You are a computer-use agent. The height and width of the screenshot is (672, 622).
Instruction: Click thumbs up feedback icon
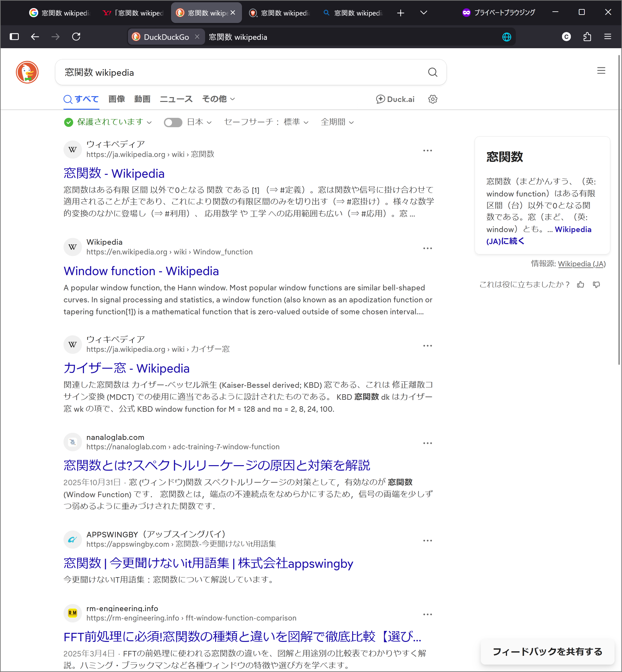pos(581,285)
